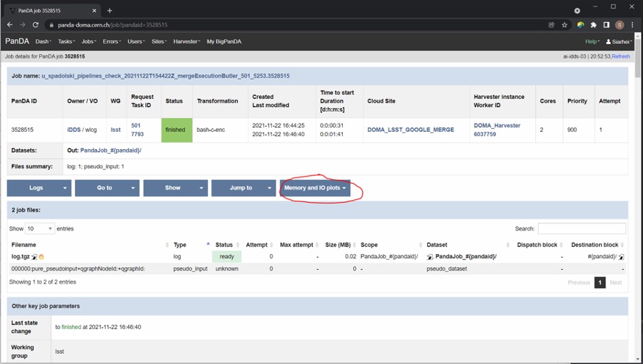Open working group lsst link
The width and height of the screenshot is (643, 364).
point(115,130)
